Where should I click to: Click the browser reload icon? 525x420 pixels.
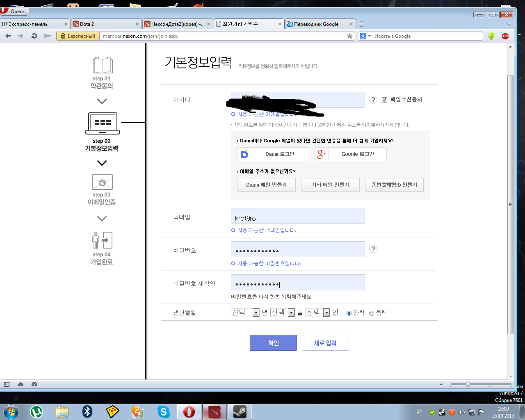click(x=34, y=36)
